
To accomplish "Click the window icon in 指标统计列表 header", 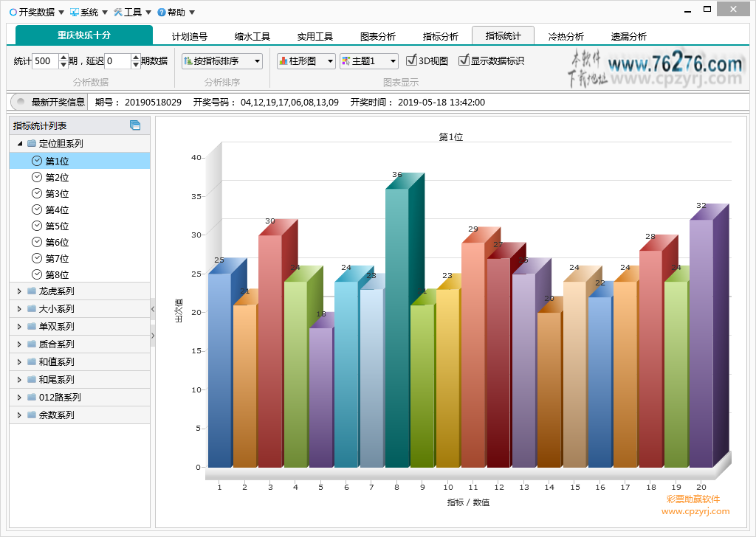I will pos(135,125).
